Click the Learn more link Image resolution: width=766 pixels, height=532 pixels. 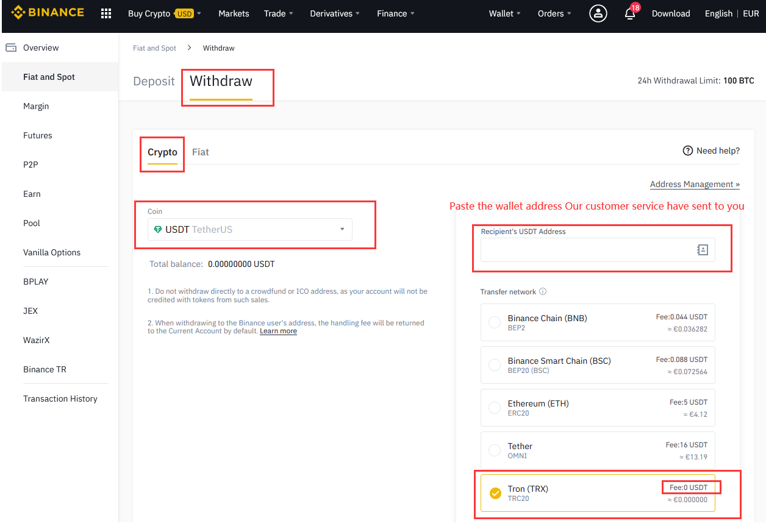click(278, 331)
